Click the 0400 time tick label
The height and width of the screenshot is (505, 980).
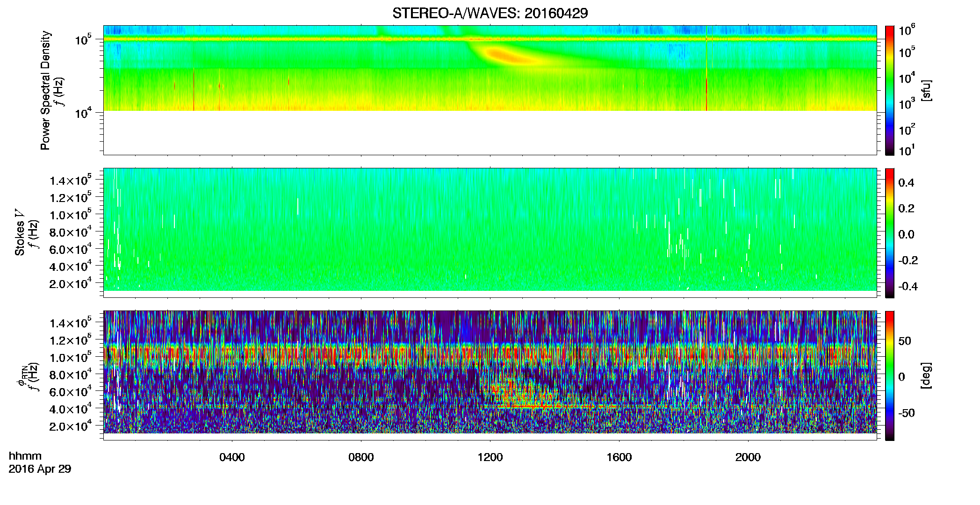[232, 457]
